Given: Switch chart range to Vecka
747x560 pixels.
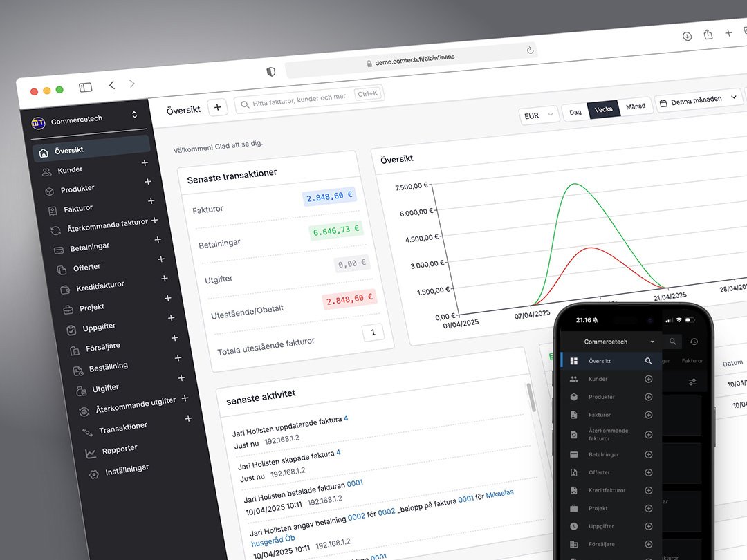Looking at the screenshot, I should point(603,109).
